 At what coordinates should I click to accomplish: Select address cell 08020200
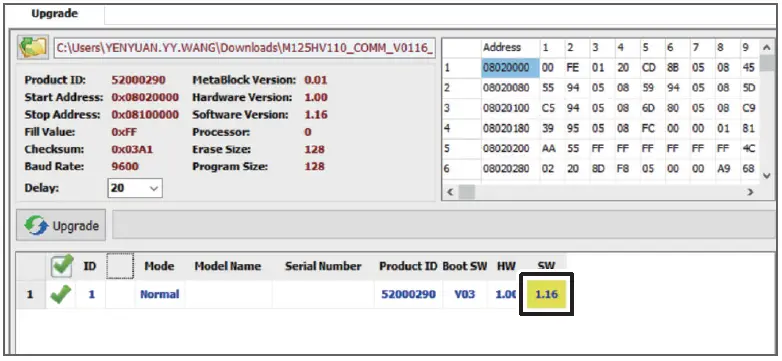[510, 149]
